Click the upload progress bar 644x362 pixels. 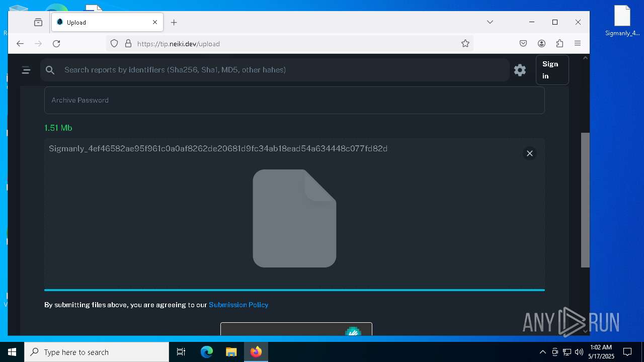tap(294, 290)
